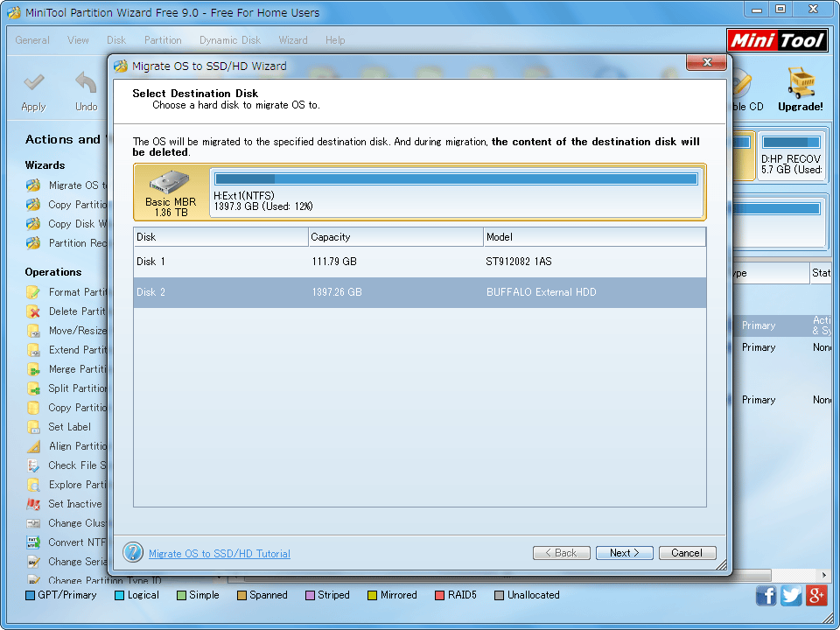Open the Help menu
Screen dimensions: 840x630
(x=335, y=40)
